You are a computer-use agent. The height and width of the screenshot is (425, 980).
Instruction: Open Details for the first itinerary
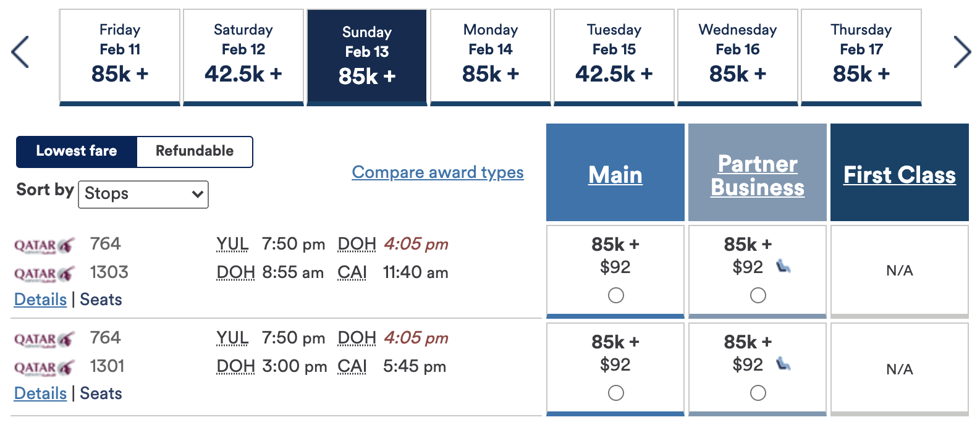[x=40, y=300]
